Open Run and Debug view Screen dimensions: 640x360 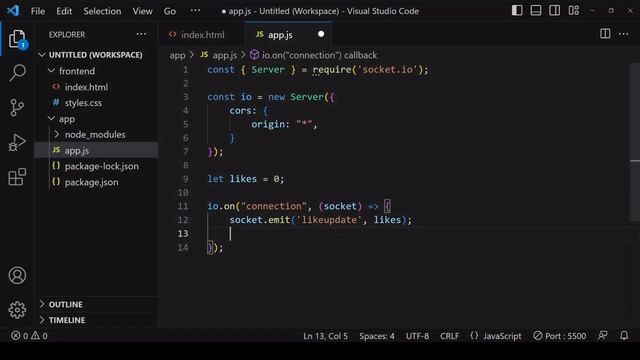point(17,142)
